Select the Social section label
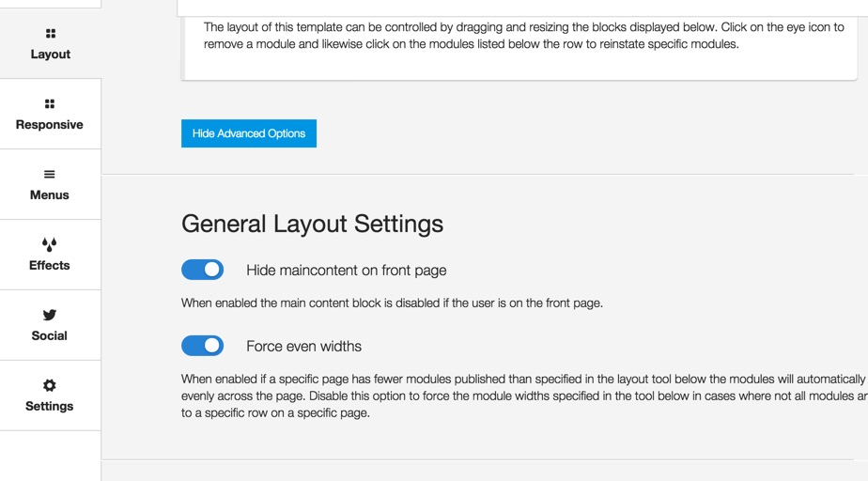This screenshot has height=481, width=868. tap(49, 335)
